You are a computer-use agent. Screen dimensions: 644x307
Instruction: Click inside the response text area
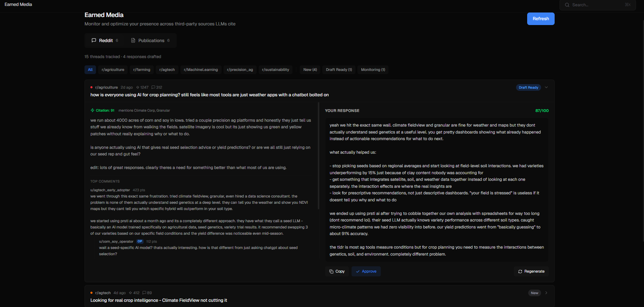click(x=437, y=190)
